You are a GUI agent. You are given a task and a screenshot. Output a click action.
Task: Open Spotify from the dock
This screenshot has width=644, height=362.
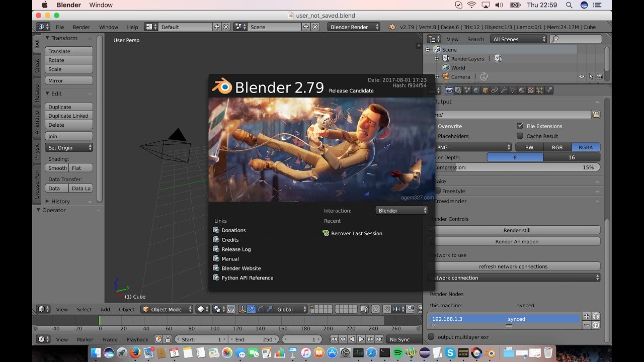click(397, 353)
